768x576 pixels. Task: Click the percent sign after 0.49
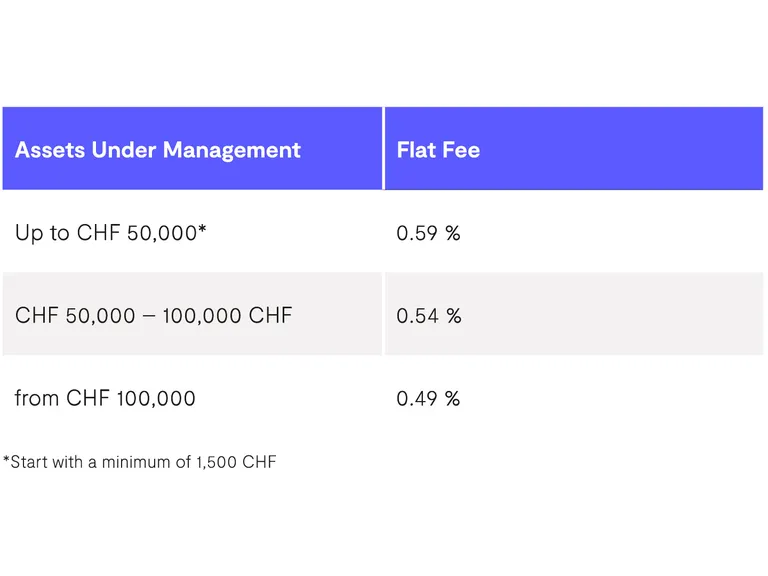pyautogui.click(x=452, y=398)
